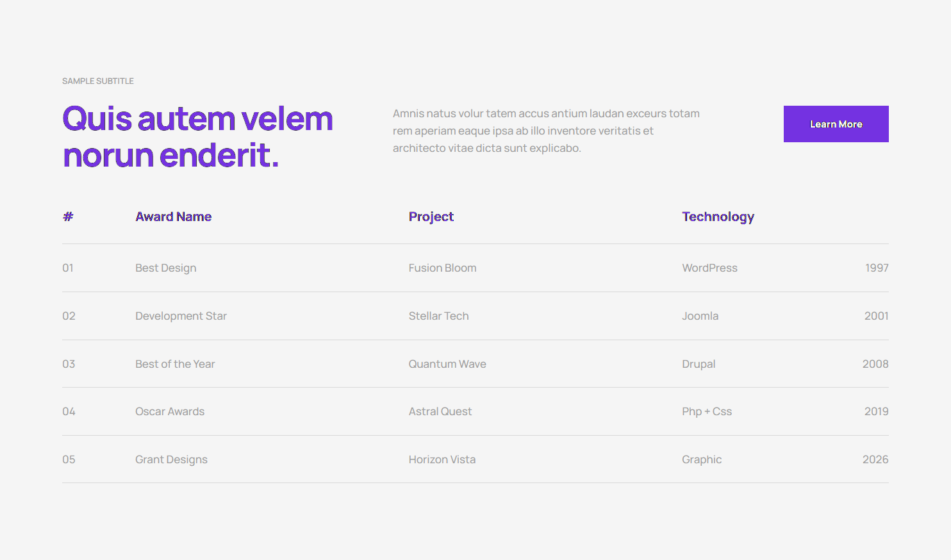Click the year 1997 cell
The width and height of the screenshot is (951, 560).
point(876,268)
